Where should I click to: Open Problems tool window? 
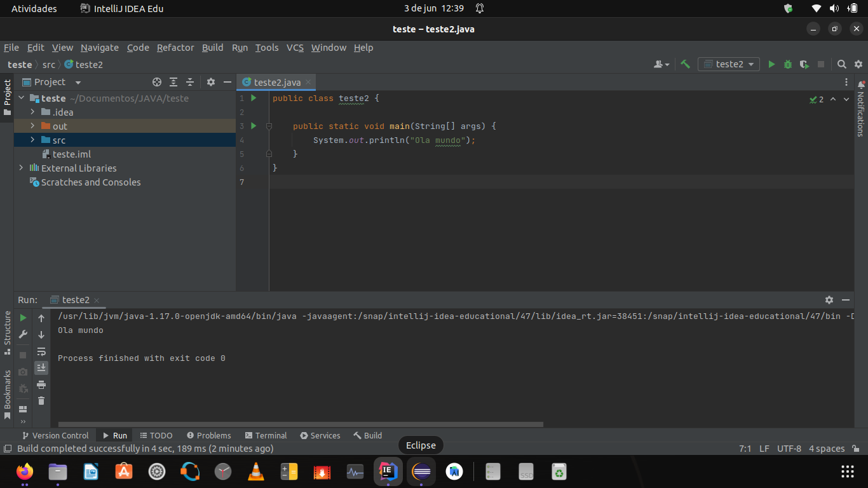pyautogui.click(x=209, y=435)
